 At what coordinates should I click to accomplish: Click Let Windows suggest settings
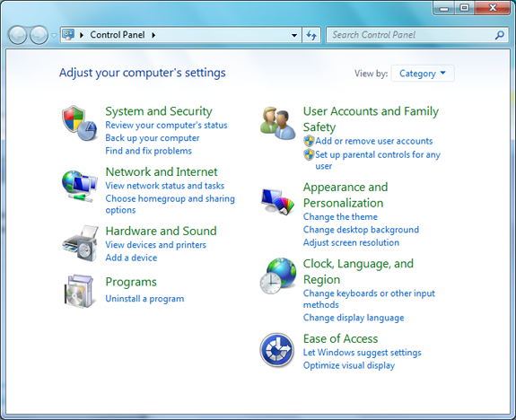(363, 353)
